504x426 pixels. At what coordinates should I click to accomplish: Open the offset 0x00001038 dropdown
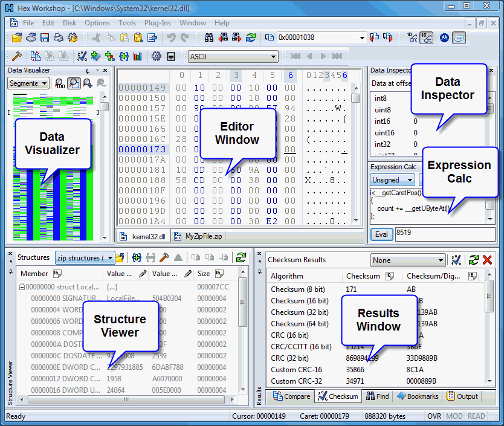tap(362, 38)
